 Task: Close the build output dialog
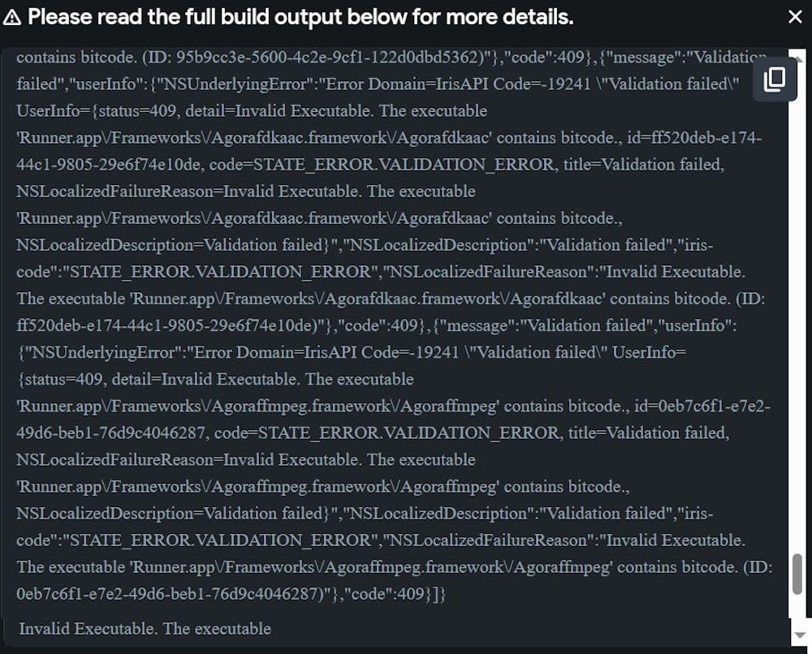tap(795, 17)
